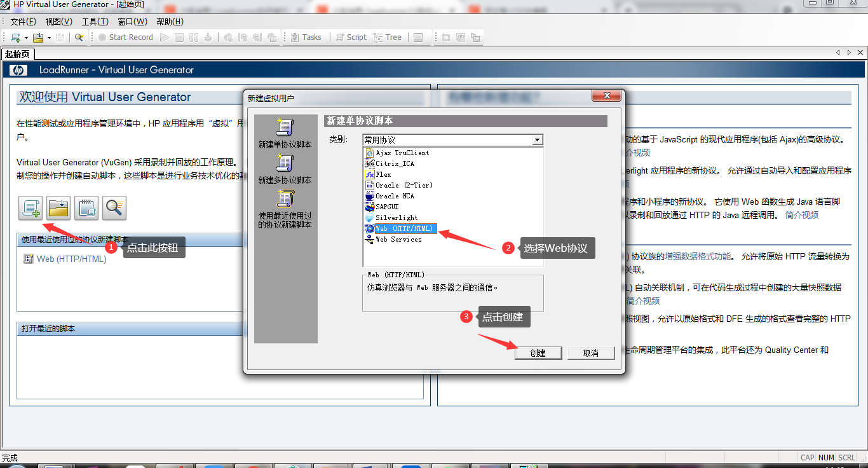Click the previous-step gear icon, third from Tasks button

(x=243, y=38)
